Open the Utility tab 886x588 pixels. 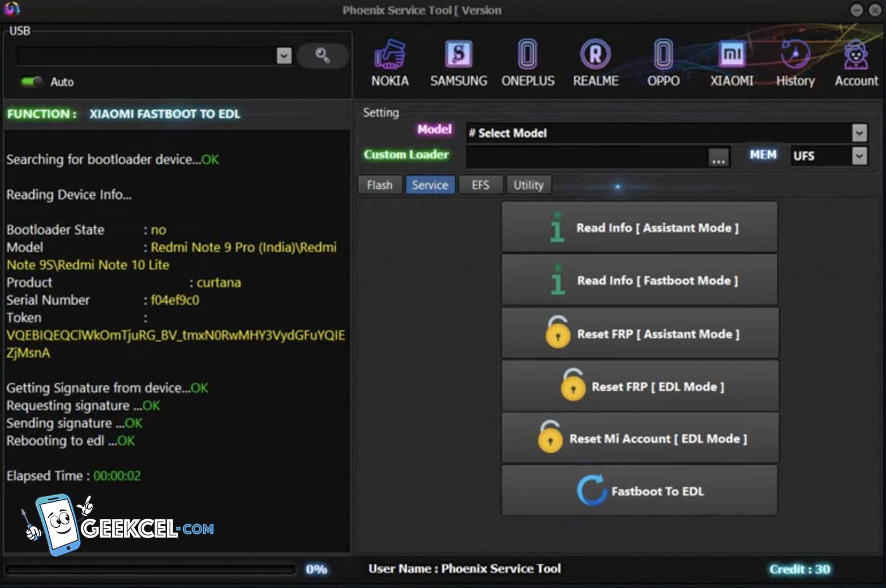pyautogui.click(x=528, y=185)
